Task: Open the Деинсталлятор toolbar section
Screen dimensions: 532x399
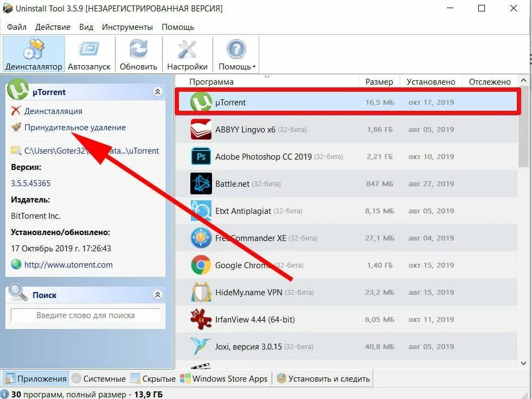Action: pos(34,54)
